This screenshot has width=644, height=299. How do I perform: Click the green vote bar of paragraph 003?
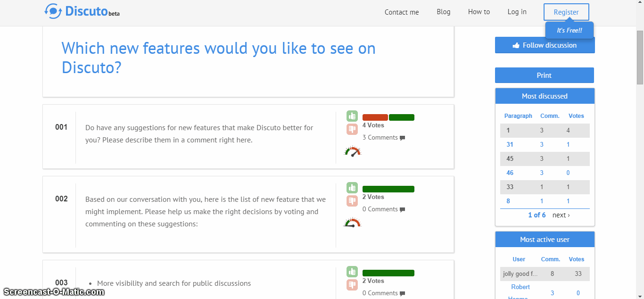388,273
